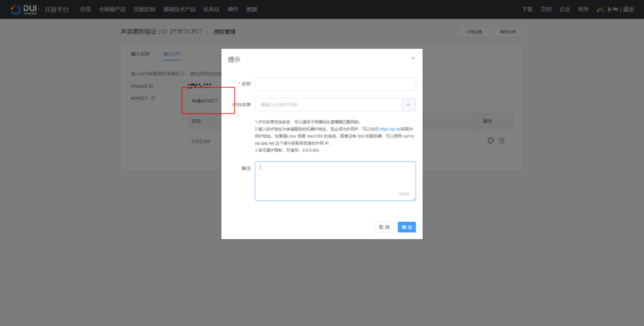Open 技能定制 in top navigation
Screen dimensions: 644x326
tap(144, 10)
